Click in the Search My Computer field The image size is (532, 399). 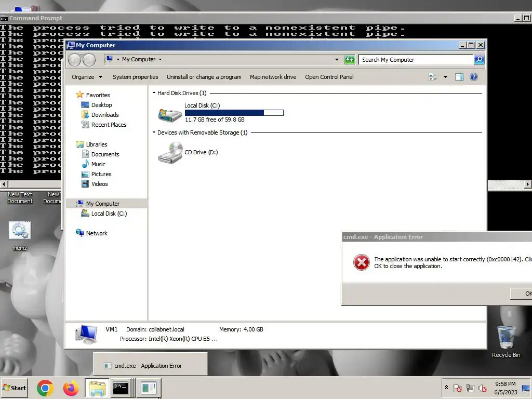(416, 60)
